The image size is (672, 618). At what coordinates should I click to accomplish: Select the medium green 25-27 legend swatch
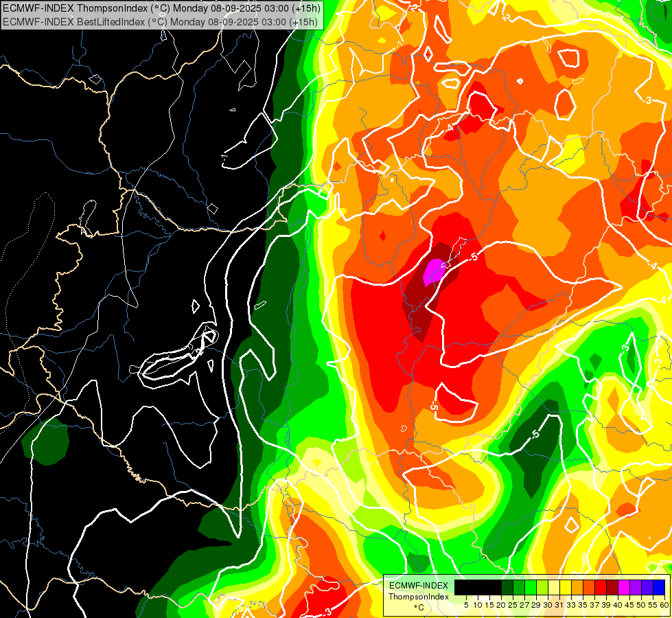[x=519, y=588]
